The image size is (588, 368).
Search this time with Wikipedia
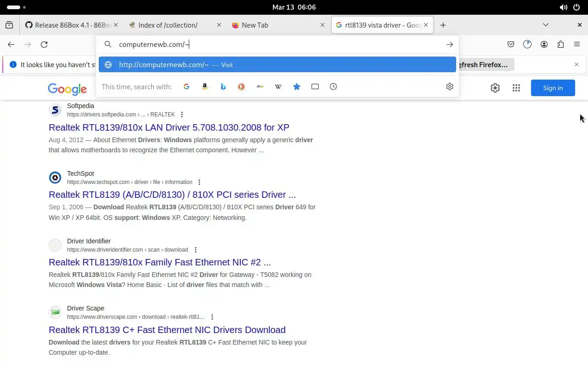(278, 86)
